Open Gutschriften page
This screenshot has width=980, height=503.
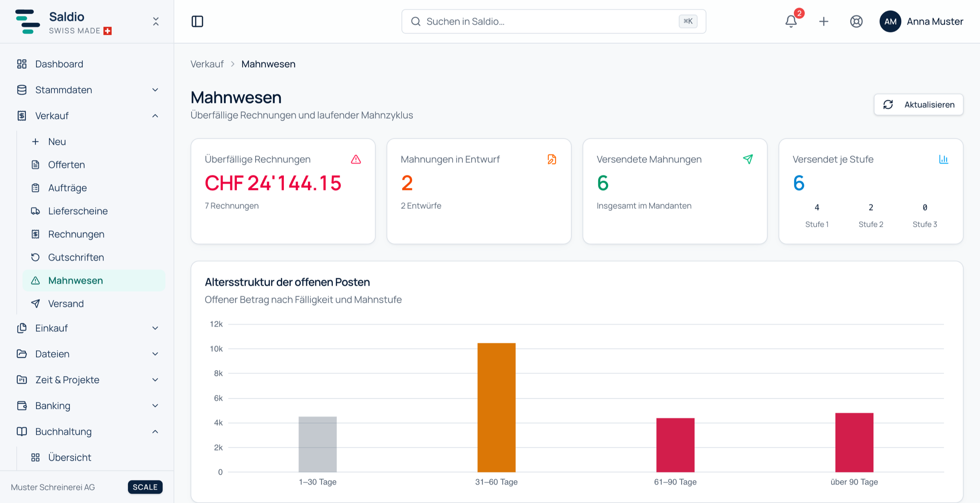[94, 257]
